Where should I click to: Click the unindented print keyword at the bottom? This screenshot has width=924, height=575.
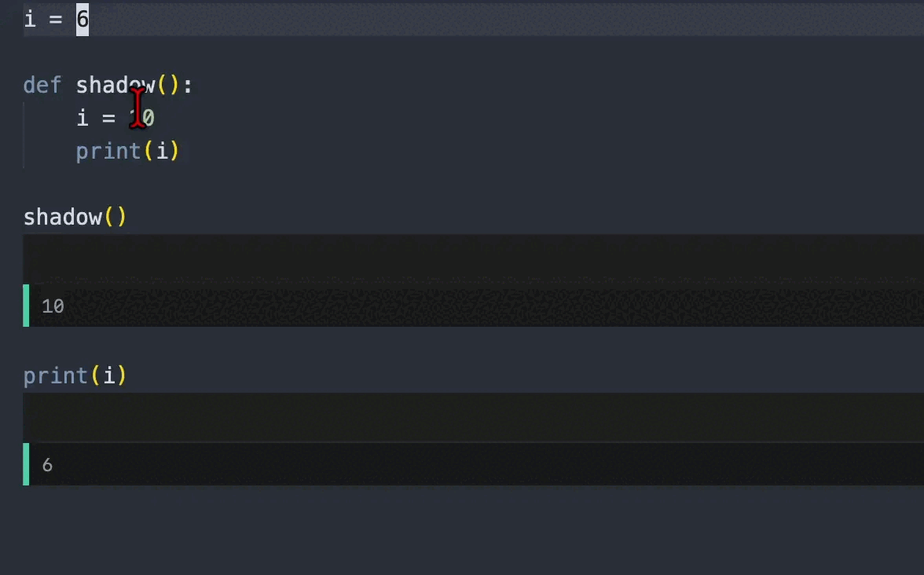point(56,375)
